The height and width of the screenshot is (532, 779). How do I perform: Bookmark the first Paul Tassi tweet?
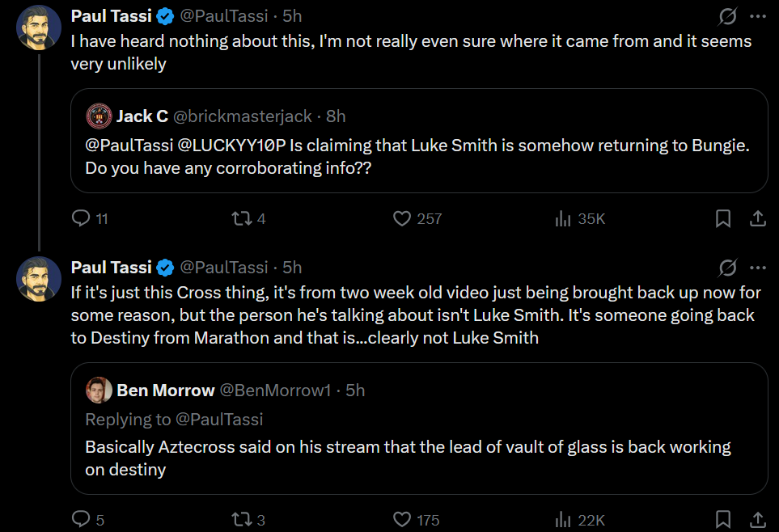pyautogui.click(x=723, y=218)
